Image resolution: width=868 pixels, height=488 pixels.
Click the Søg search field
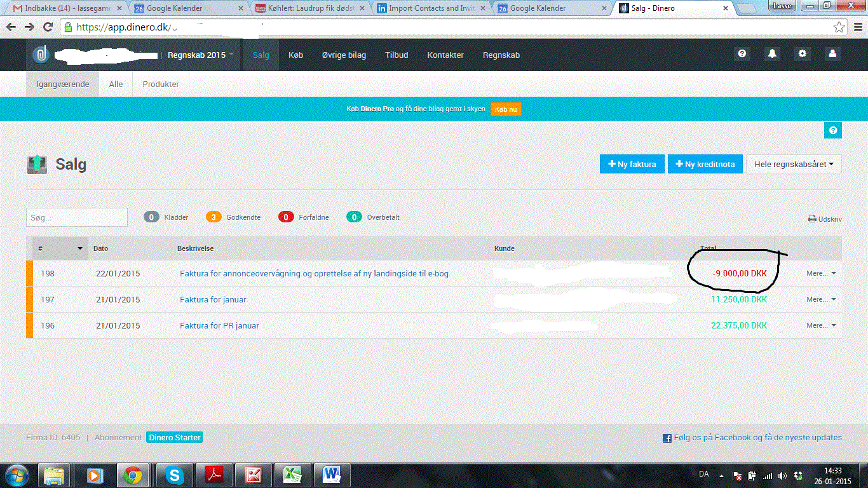(77, 217)
